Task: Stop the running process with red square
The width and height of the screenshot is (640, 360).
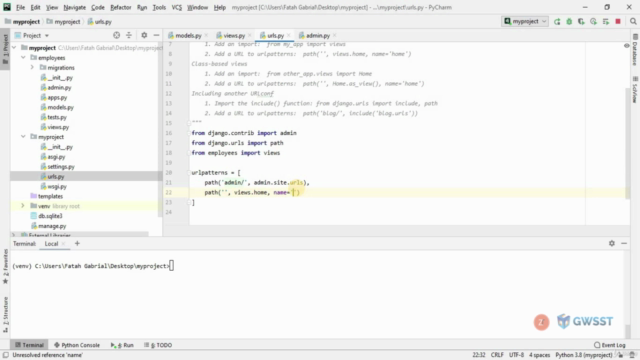Action: [618, 22]
